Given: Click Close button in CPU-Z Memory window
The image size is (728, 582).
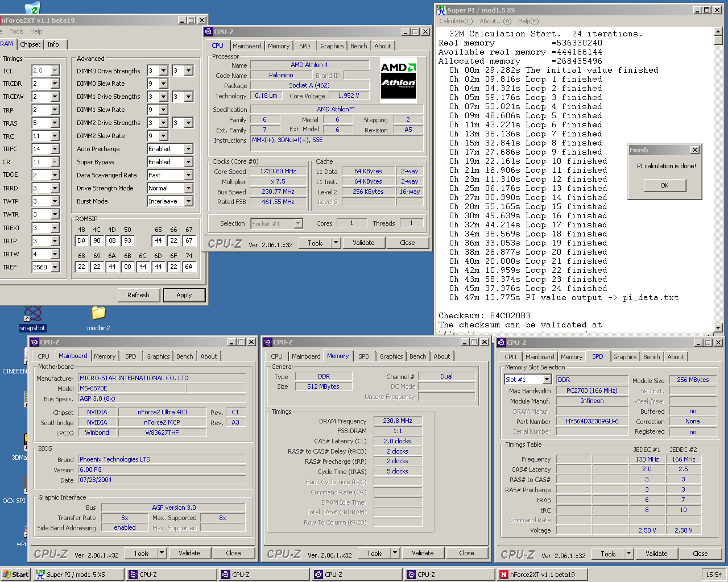Looking at the screenshot, I should (466, 553).
